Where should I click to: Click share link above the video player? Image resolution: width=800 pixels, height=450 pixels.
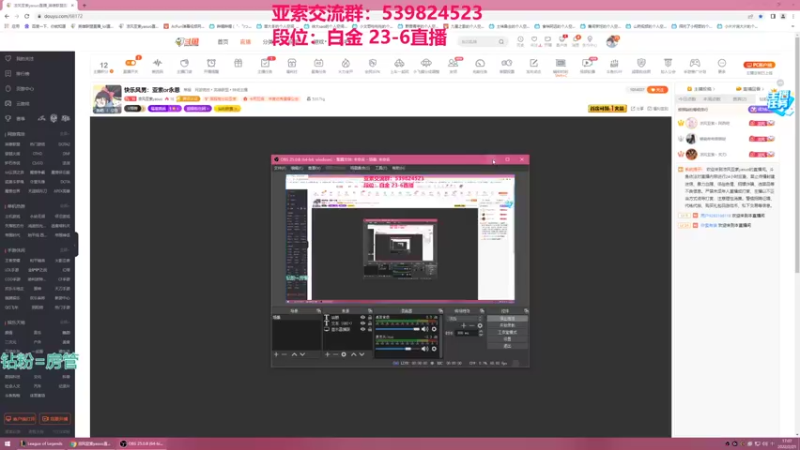click(637, 109)
